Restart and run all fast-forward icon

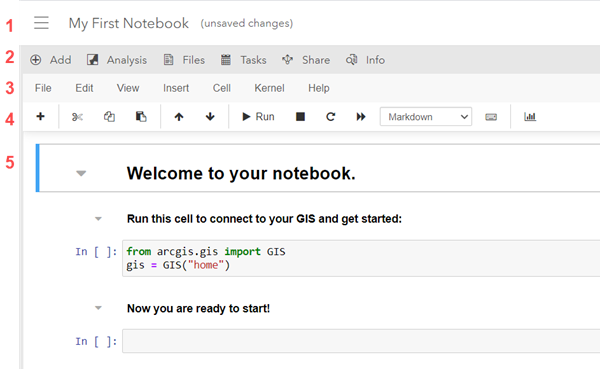coord(361,116)
